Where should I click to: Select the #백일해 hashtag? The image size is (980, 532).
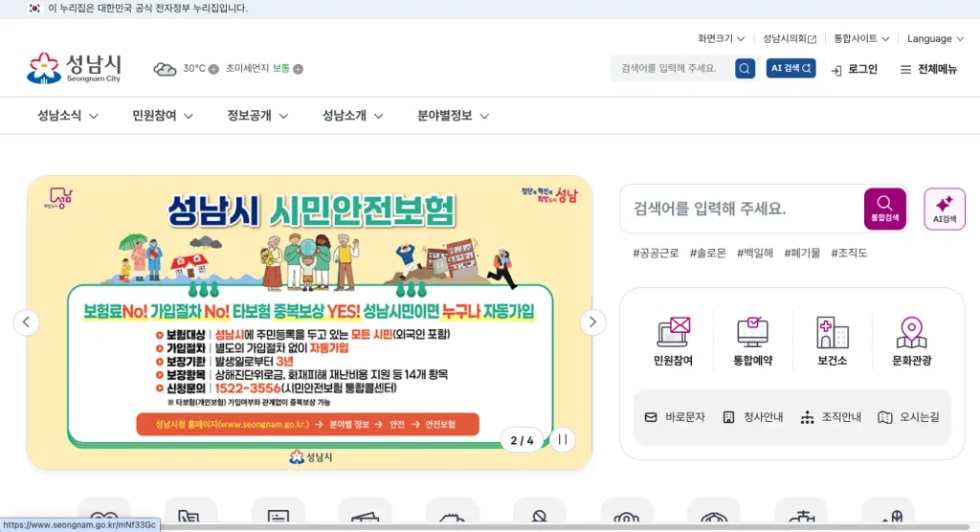[x=754, y=254]
